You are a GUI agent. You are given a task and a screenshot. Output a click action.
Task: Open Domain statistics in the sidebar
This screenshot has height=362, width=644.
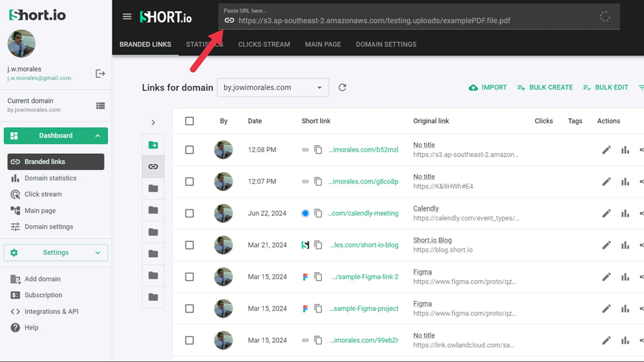(44, 178)
